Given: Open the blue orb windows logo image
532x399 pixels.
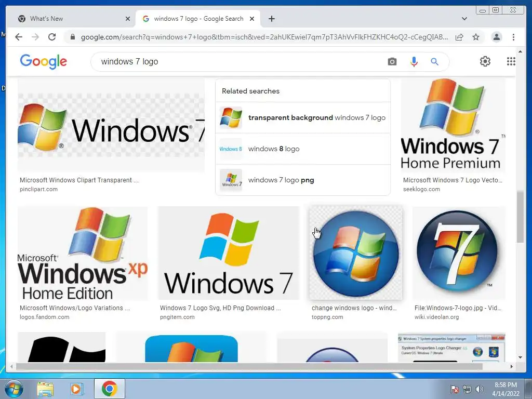Looking at the screenshot, I should coord(355,253).
